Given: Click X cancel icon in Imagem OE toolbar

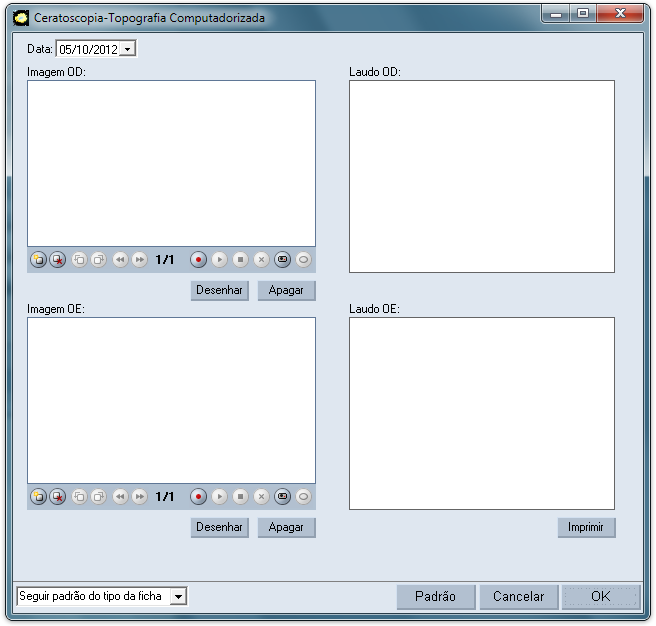Looking at the screenshot, I should coord(261,497).
